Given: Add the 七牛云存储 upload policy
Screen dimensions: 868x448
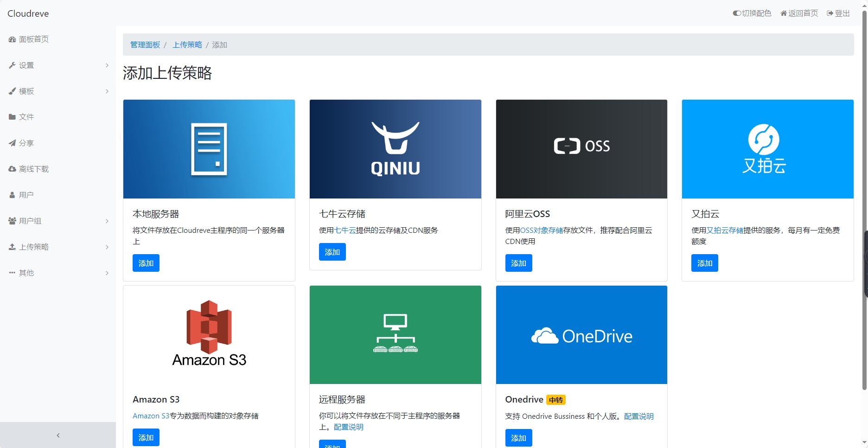Looking at the screenshot, I should pos(332,252).
